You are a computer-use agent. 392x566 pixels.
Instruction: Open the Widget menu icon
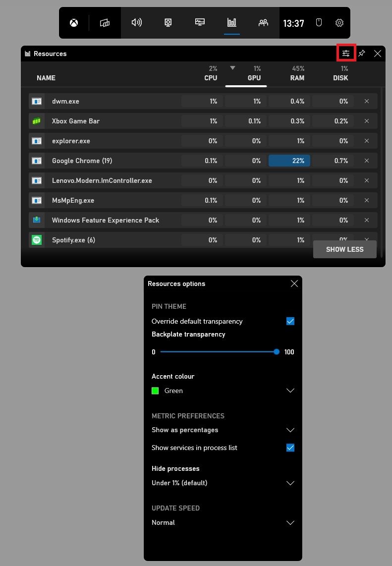(x=105, y=23)
